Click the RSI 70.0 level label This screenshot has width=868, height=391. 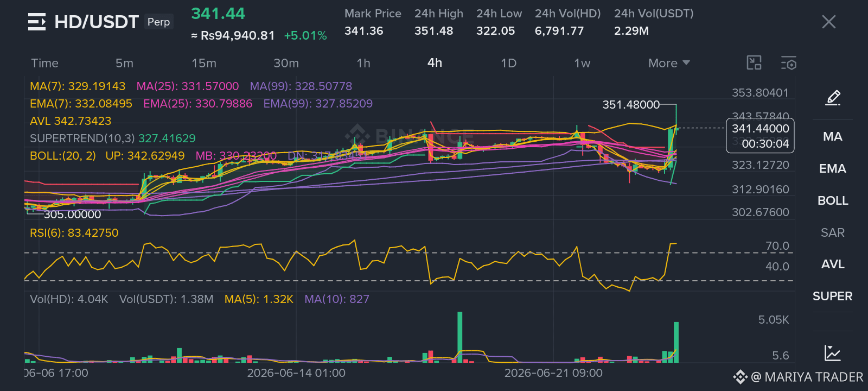pos(777,246)
